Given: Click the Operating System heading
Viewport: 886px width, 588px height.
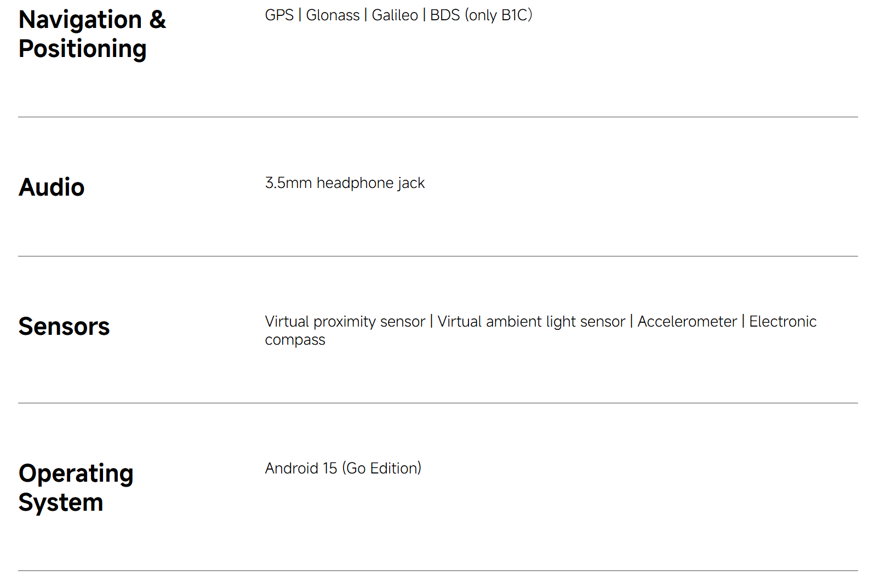Looking at the screenshot, I should (x=76, y=488).
